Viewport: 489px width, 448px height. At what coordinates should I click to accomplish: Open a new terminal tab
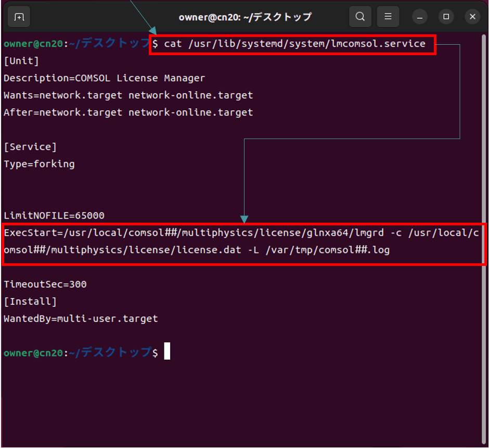pyautogui.click(x=19, y=17)
